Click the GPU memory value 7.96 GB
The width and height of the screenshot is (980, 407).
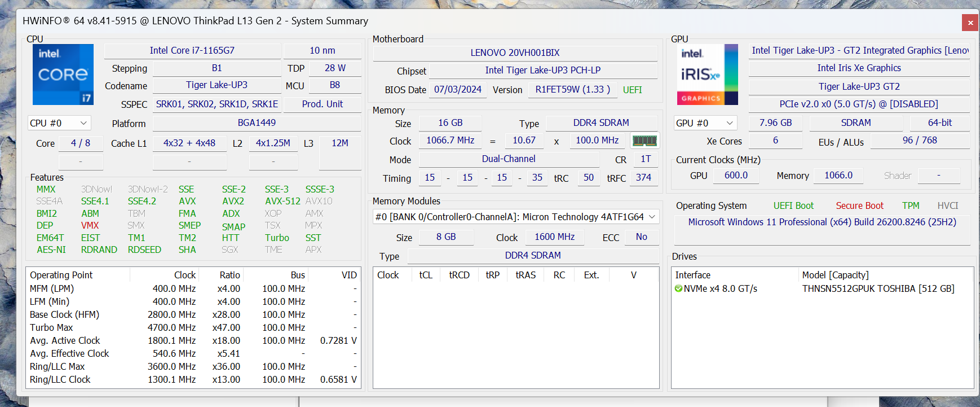pyautogui.click(x=776, y=122)
